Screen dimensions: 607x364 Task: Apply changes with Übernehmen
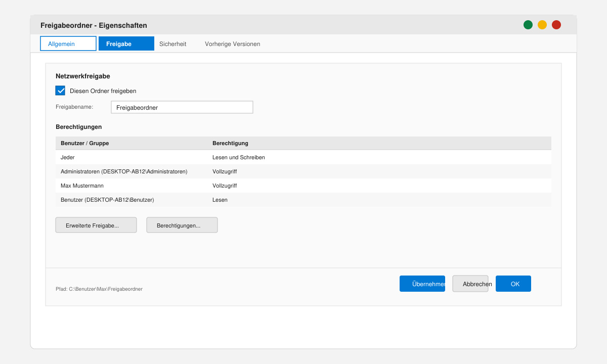[422, 284]
